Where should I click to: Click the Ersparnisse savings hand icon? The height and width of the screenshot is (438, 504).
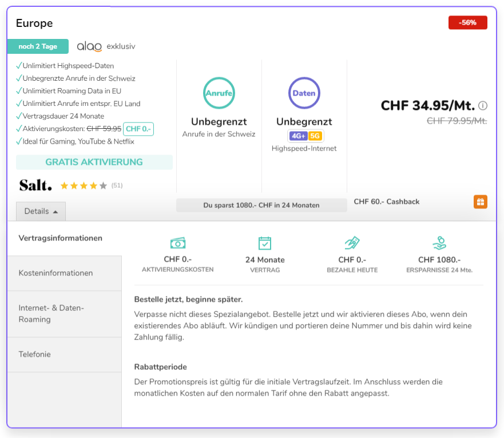pos(439,243)
